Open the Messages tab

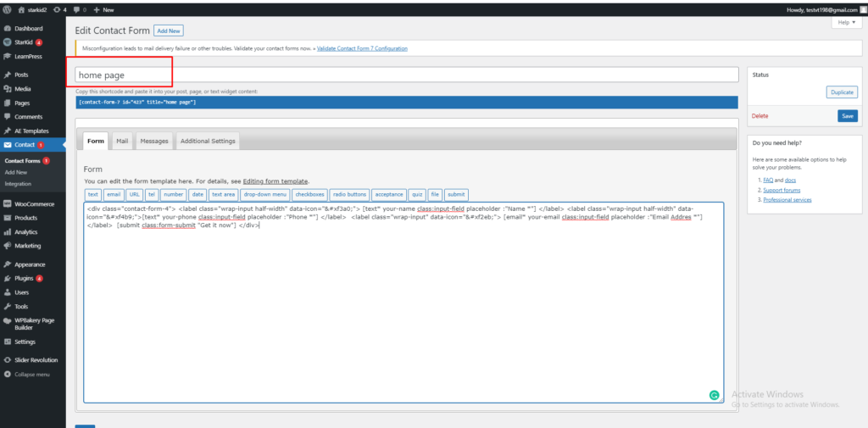(x=154, y=142)
